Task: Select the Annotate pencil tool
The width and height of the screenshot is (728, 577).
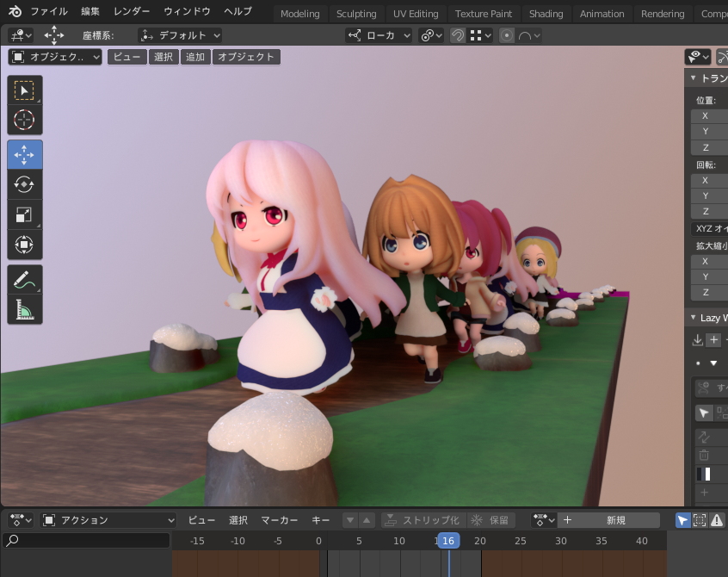Action: [25, 280]
